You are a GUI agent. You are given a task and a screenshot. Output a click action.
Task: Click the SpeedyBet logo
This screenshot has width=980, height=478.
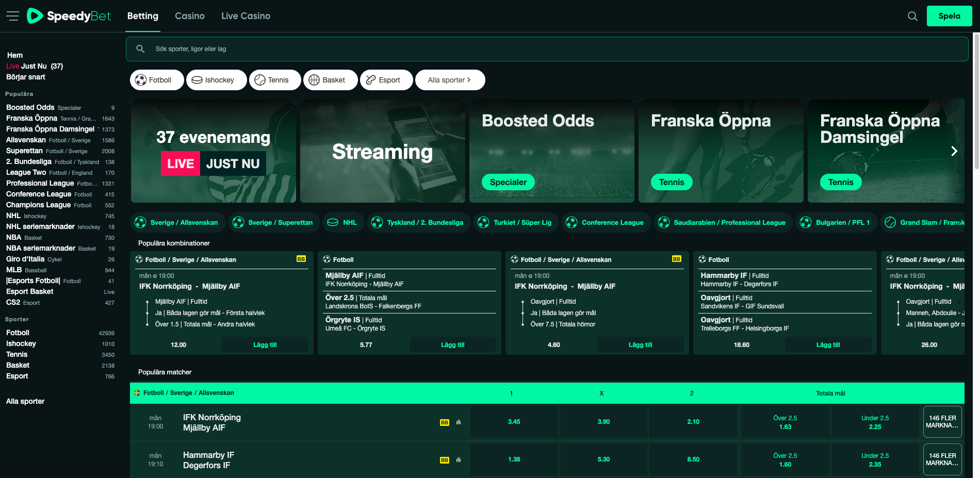pos(69,16)
